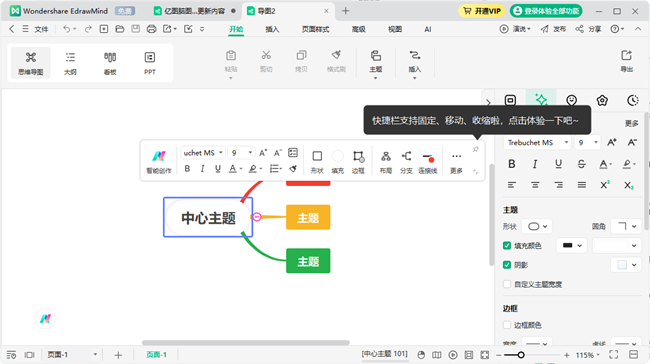The width and height of the screenshot is (650, 364).
Task: Open the View ribbon tab
Action: coord(395,29)
